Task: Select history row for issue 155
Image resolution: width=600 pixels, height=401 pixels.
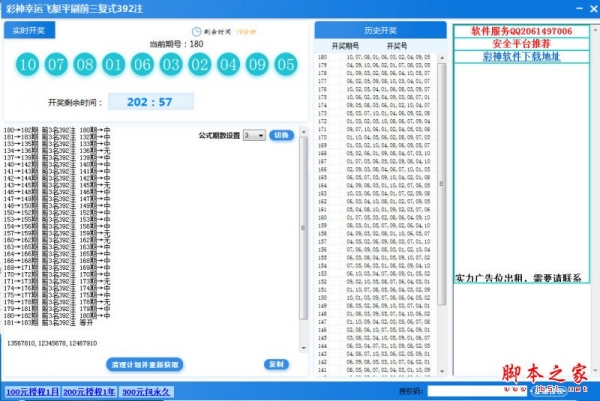Action: [x=376, y=258]
